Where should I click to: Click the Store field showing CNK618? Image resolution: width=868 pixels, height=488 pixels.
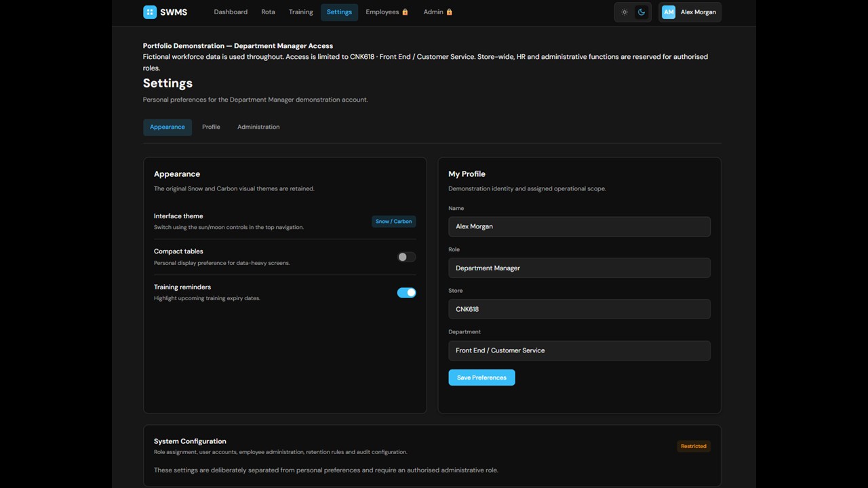coord(579,309)
